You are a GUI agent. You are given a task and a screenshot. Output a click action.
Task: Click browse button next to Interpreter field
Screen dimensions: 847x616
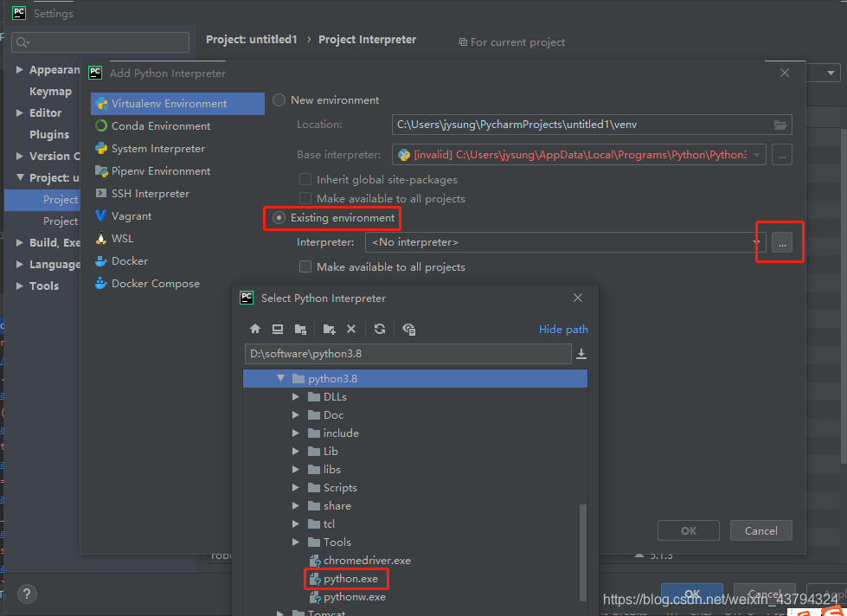781,243
